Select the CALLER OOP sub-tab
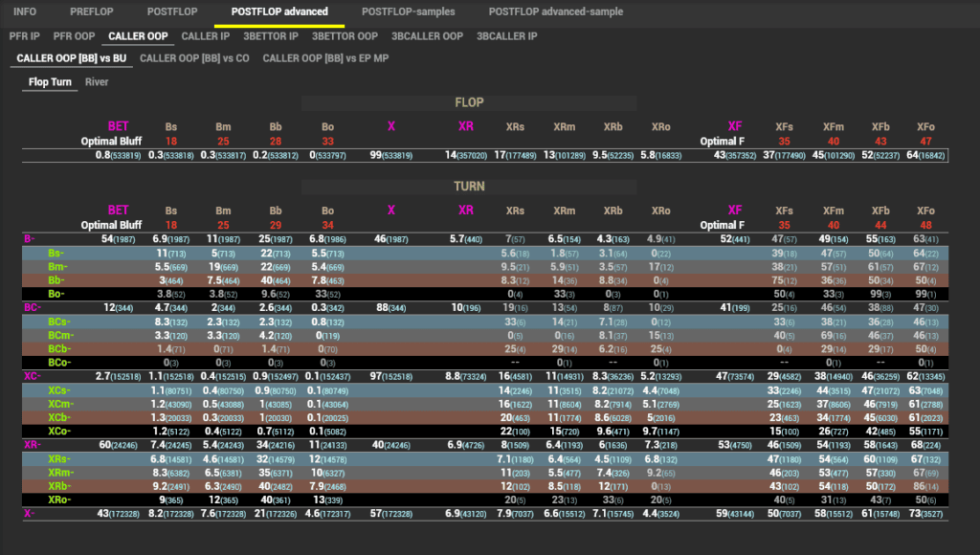 (138, 36)
